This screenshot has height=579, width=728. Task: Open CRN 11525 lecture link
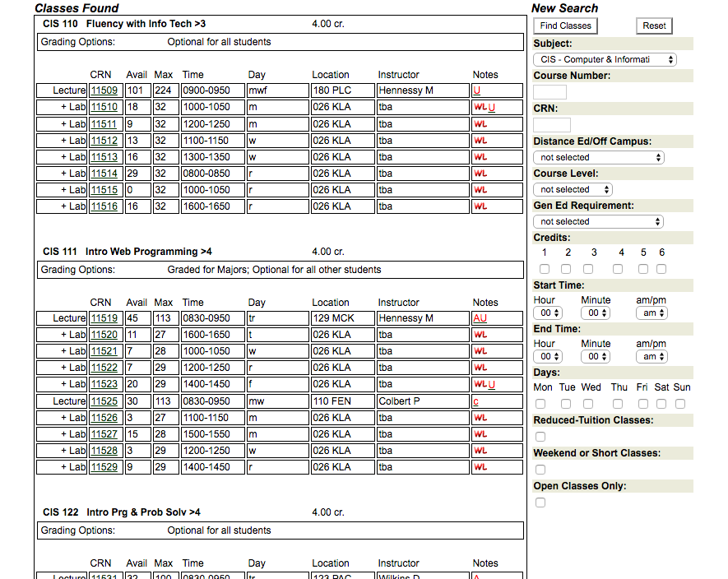click(104, 401)
